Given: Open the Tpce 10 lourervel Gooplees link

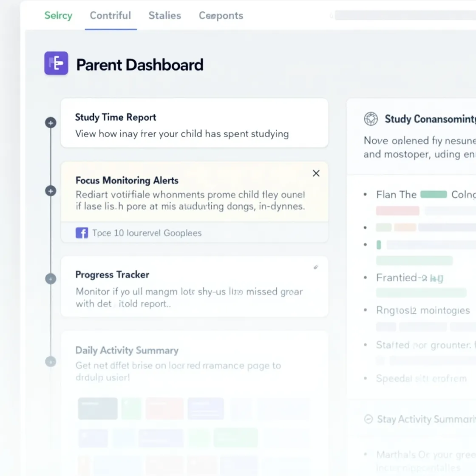Looking at the screenshot, I should pos(147,233).
